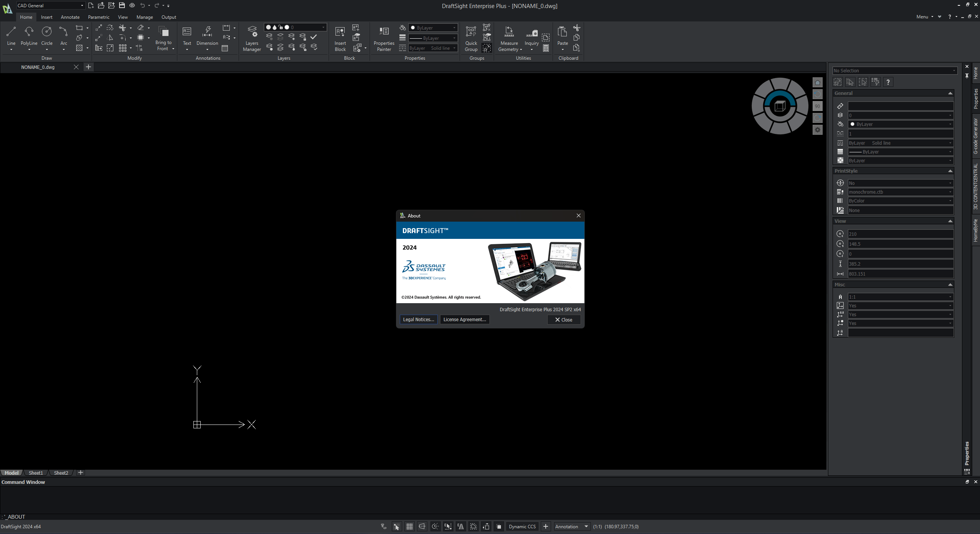The height and width of the screenshot is (534, 980).
Task: Open the layer selection dropdown in ribbon
Action: (295, 27)
